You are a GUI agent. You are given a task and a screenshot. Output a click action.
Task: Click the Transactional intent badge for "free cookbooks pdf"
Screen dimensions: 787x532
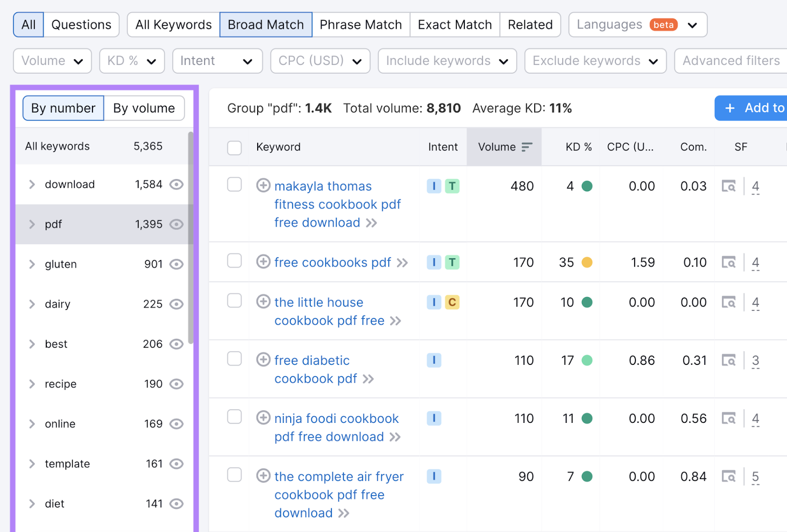point(452,262)
